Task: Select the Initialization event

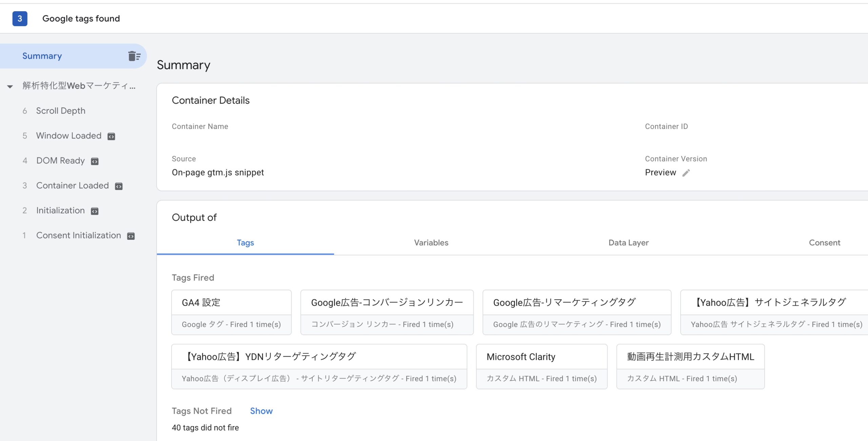Action: pos(61,210)
